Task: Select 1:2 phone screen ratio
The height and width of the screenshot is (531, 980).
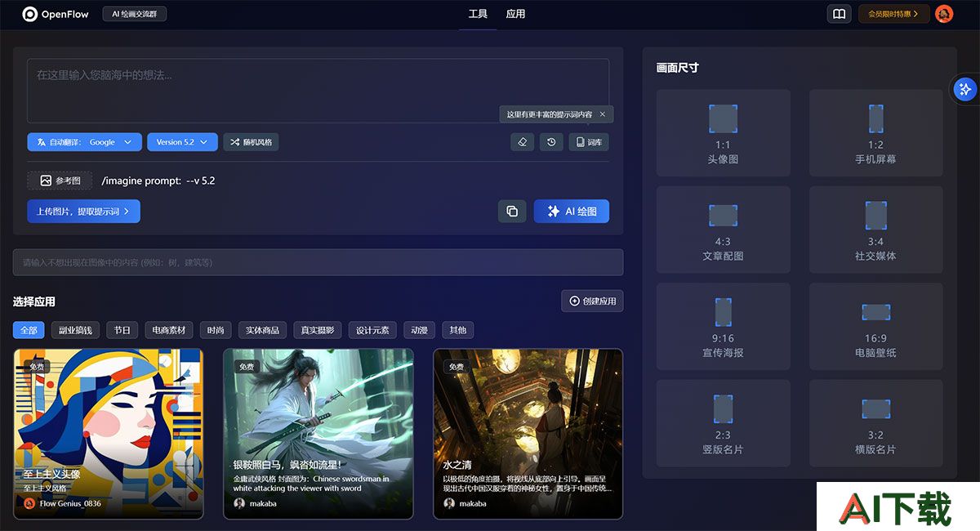Action: [875, 132]
